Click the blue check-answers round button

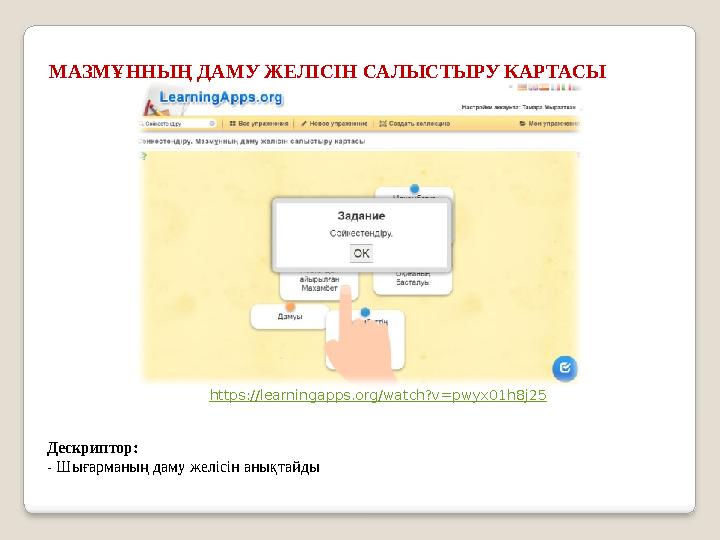565,368
